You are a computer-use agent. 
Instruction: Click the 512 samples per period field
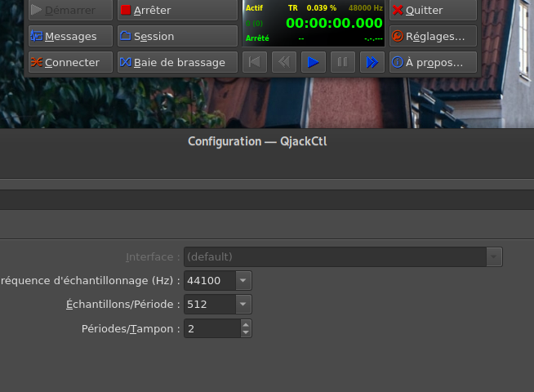click(x=210, y=304)
